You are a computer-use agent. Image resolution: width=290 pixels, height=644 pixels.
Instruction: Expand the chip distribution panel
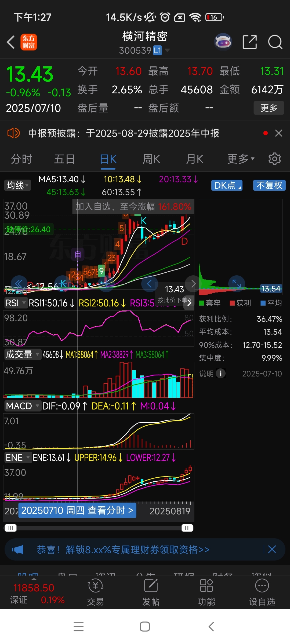[x=237, y=283]
